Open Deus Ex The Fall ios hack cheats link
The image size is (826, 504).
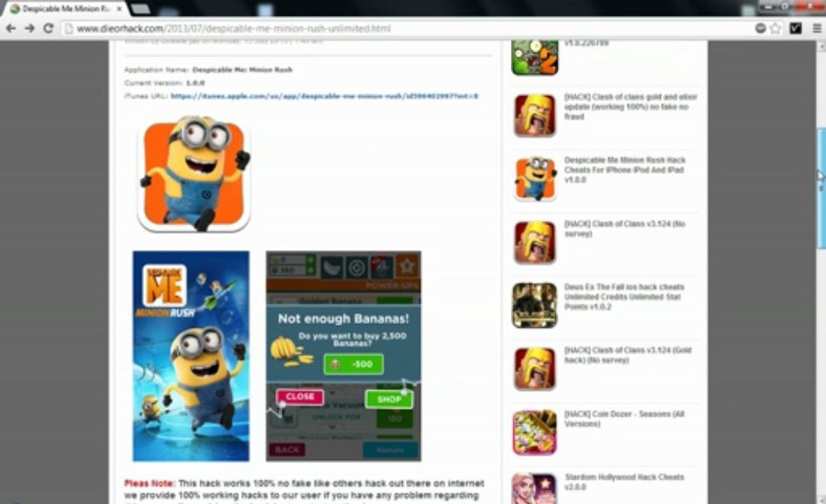point(624,297)
